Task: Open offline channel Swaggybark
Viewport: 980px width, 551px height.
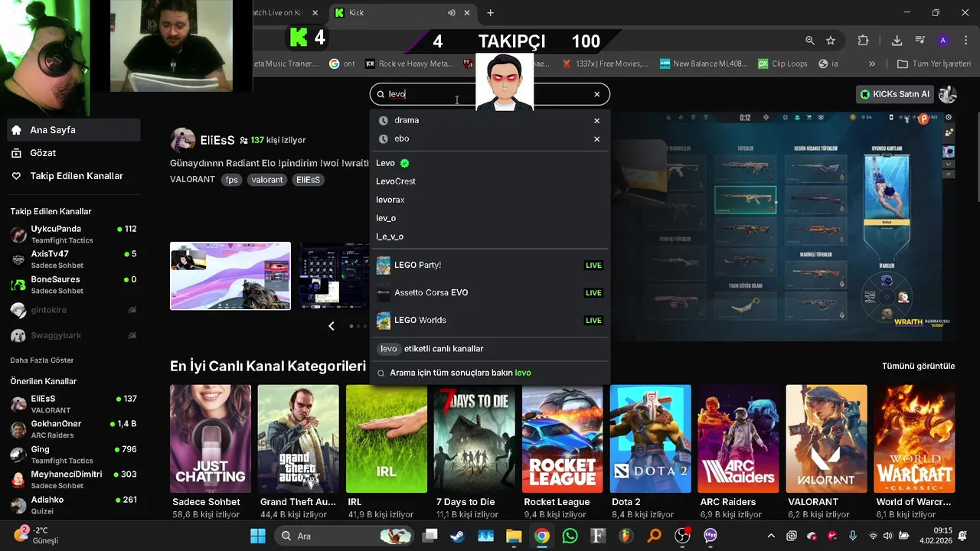Action: click(x=74, y=335)
